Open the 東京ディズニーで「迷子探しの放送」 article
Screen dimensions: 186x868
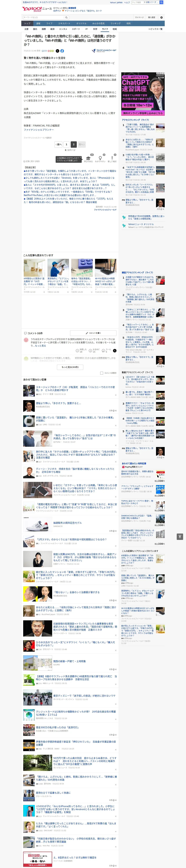pos(84,695)
